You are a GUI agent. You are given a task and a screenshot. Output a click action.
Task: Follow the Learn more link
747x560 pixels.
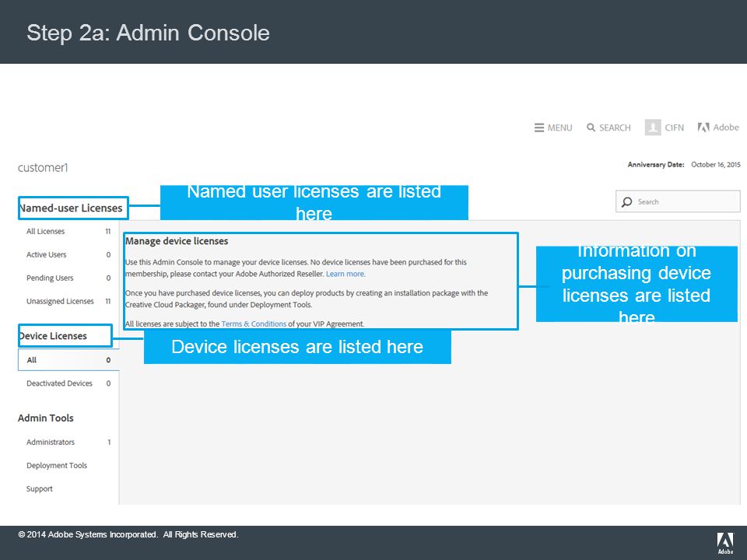point(345,274)
